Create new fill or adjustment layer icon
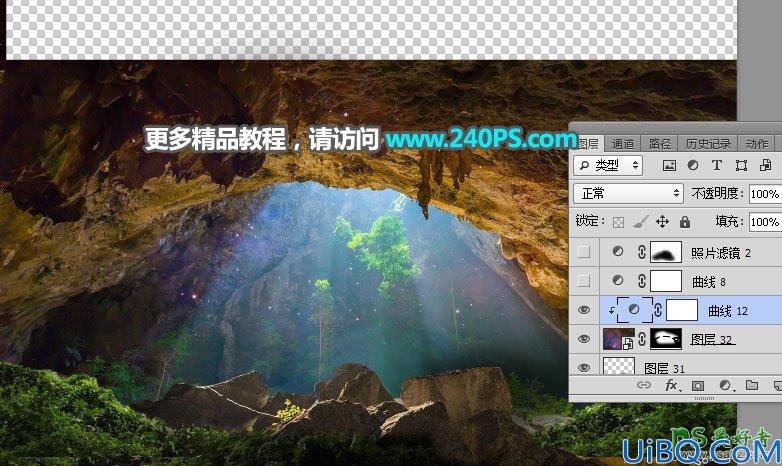Screen dimensions: 782x466 726,385
